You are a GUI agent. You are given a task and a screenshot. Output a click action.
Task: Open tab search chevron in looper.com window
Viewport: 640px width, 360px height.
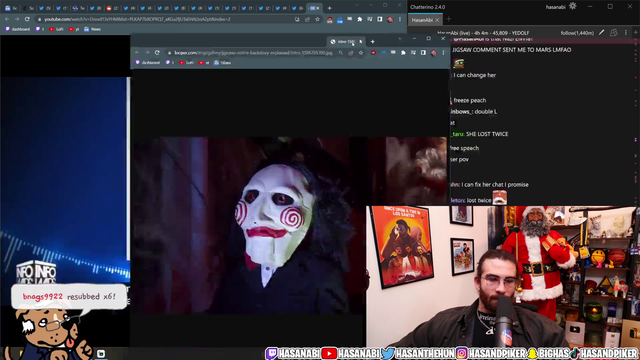(400, 39)
